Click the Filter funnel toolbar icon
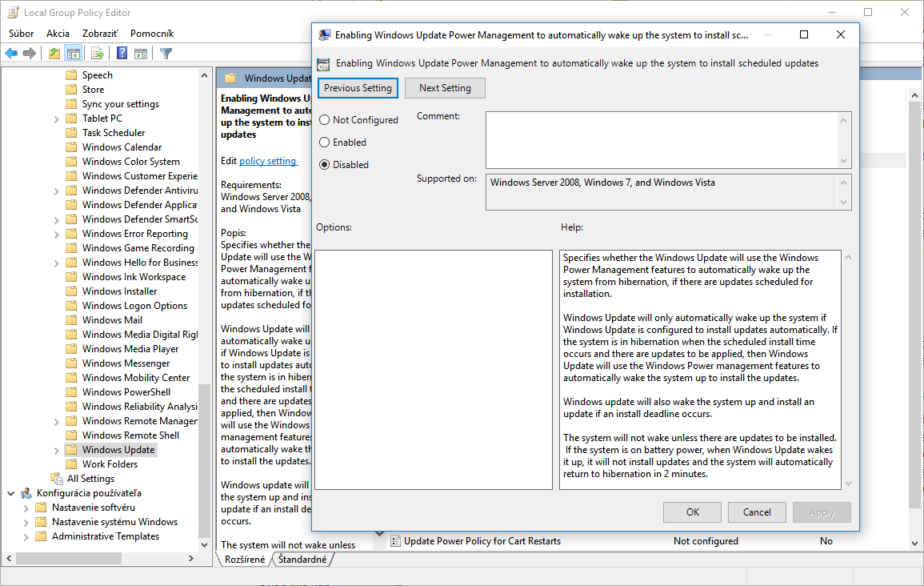Screen dimensions: 924x586 (x=166, y=54)
